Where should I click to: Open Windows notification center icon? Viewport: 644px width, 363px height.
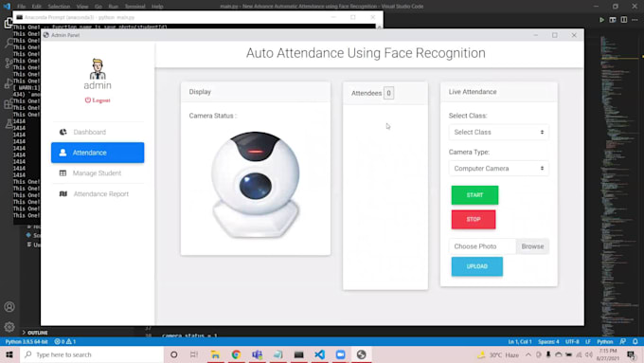click(x=631, y=354)
